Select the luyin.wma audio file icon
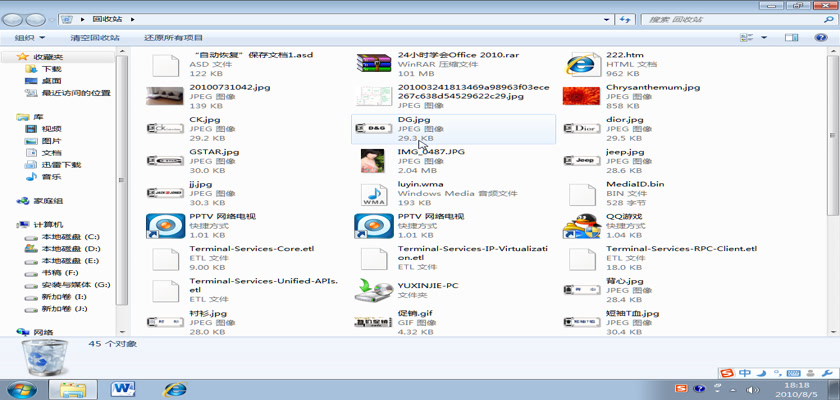This screenshot has width=840, height=400. coord(374,193)
